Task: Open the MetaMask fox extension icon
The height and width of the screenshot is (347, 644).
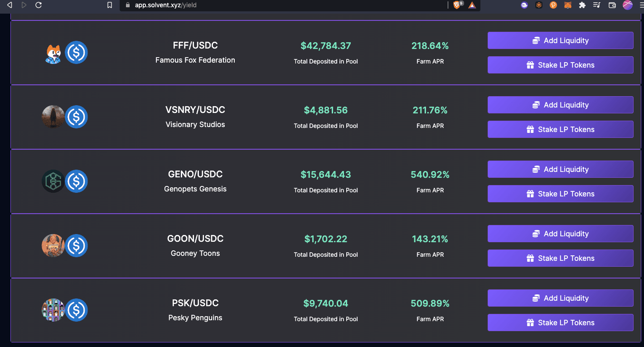Action: [568, 5]
